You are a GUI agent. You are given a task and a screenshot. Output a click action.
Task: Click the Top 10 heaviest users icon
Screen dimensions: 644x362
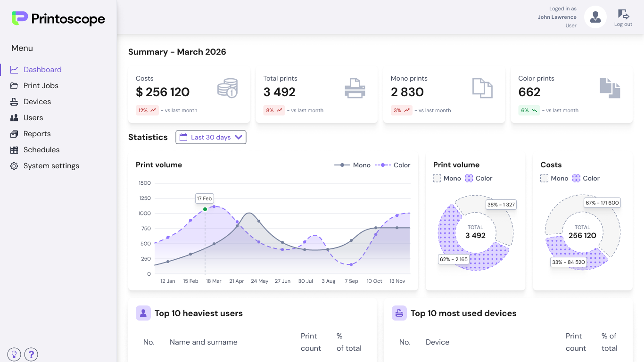pos(143,313)
